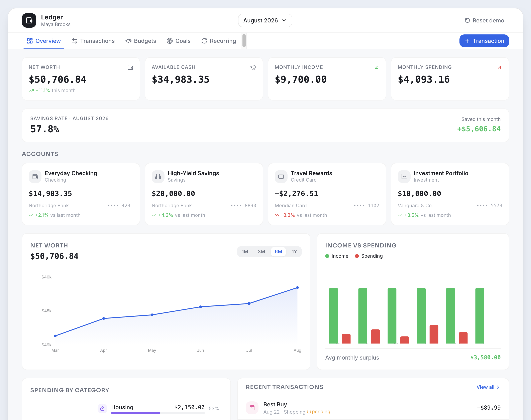Viewport: 531px width, 420px height.
Task: Click the Reset demo button
Action: pyautogui.click(x=485, y=20)
